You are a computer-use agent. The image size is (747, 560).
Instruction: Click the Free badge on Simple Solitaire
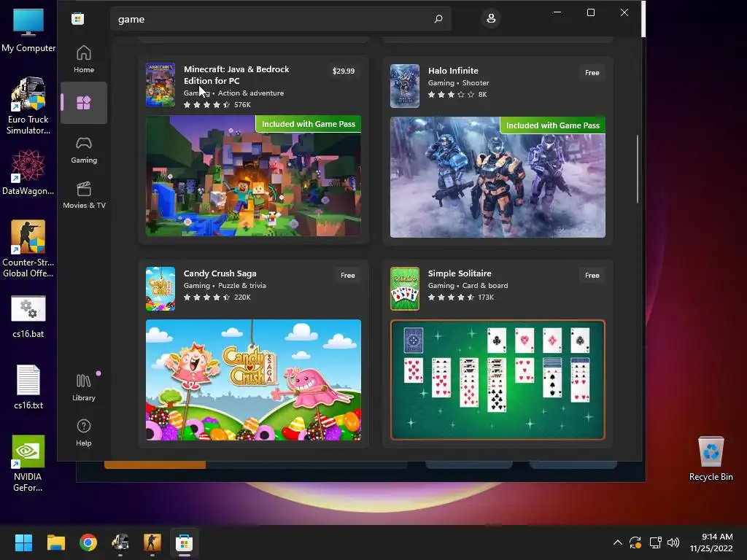pyautogui.click(x=592, y=275)
